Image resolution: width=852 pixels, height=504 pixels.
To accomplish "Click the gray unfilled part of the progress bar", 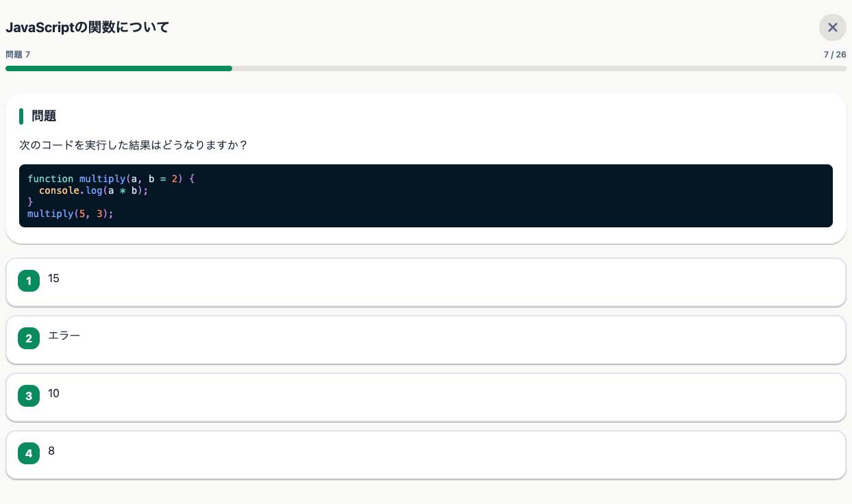I will click(538, 68).
